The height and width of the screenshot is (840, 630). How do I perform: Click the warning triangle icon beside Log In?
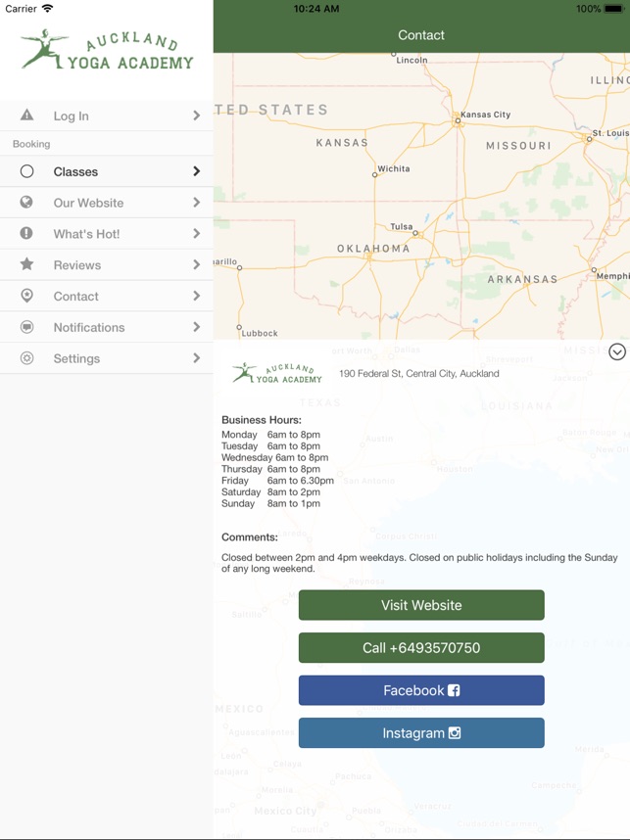(x=26, y=116)
